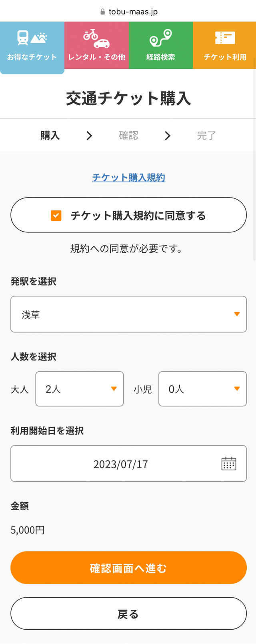Click the lock icon beside tobu-maas.jp
Image resolution: width=256 pixels, height=644 pixels.
tap(102, 12)
